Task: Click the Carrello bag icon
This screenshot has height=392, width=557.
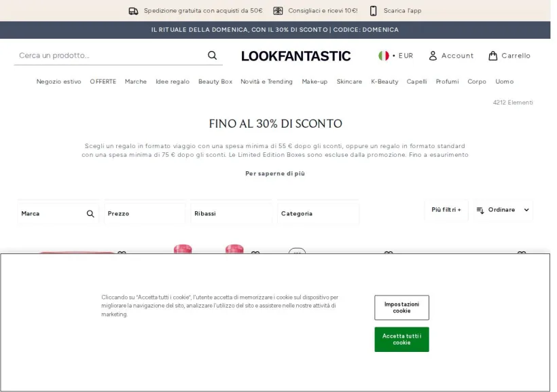Action: 492,56
